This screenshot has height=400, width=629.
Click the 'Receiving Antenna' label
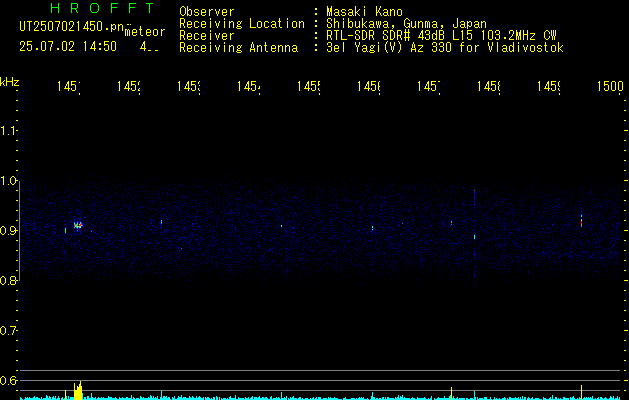point(239,48)
